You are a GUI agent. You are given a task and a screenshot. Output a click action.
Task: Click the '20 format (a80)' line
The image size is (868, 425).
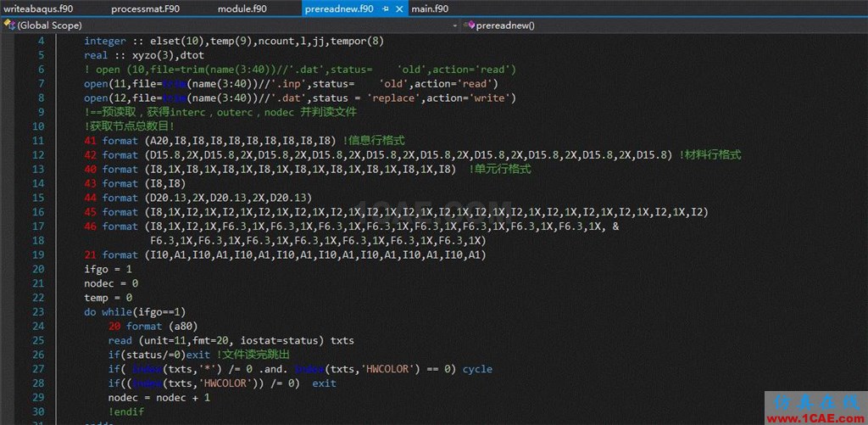(153, 326)
